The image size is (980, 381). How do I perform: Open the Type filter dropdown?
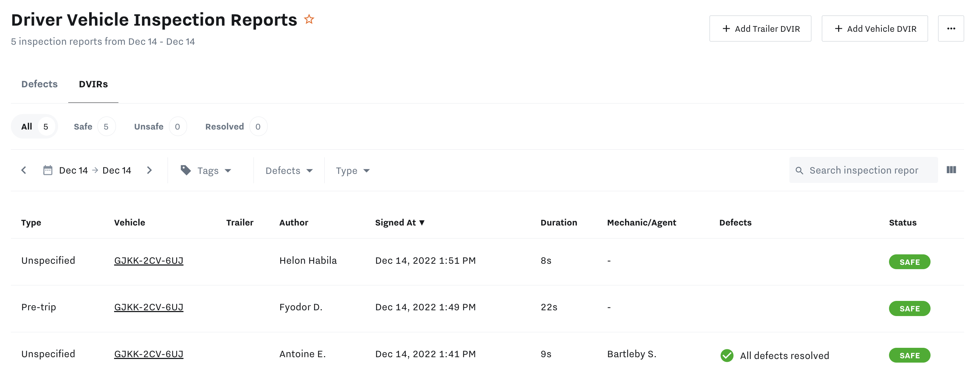(352, 171)
